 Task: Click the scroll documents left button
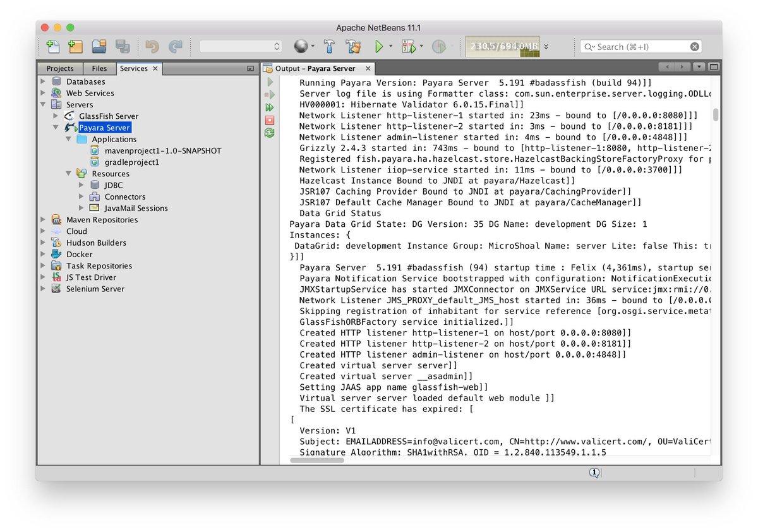(666, 66)
